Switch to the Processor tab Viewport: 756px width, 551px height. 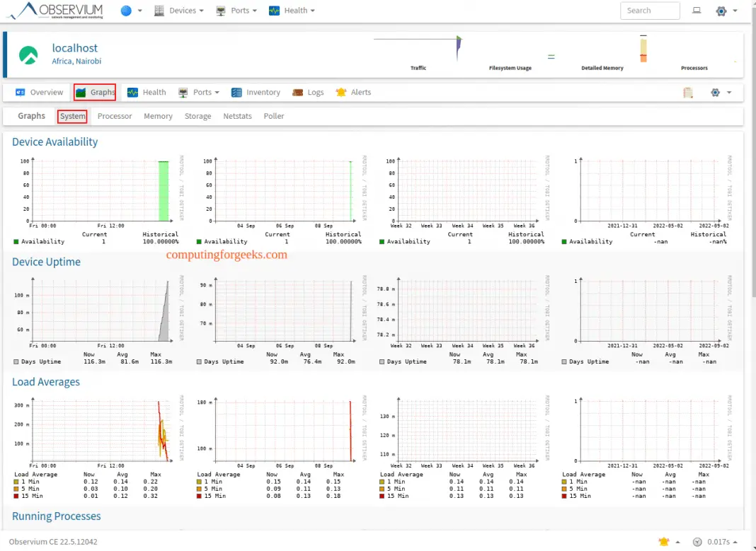[115, 115]
